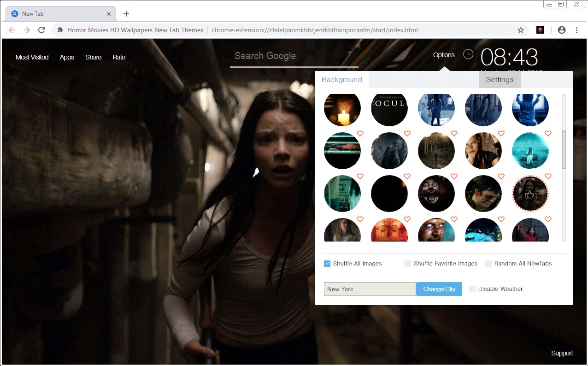This screenshot has height=366, width=588.
Task: Click the Chrome address bar URL
Action: (315, 30)
